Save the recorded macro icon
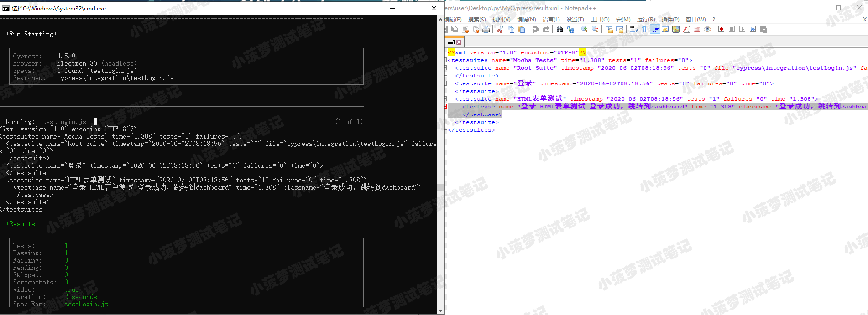 (x=763, y=29)
